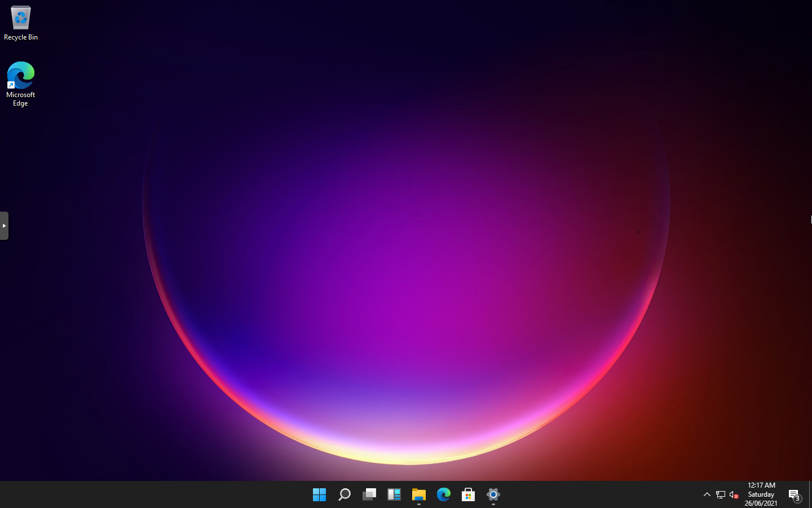Image resolution: width=812 pixels, height=508 pixels.
Task: Open the Start menu
Action: point(319,494)
